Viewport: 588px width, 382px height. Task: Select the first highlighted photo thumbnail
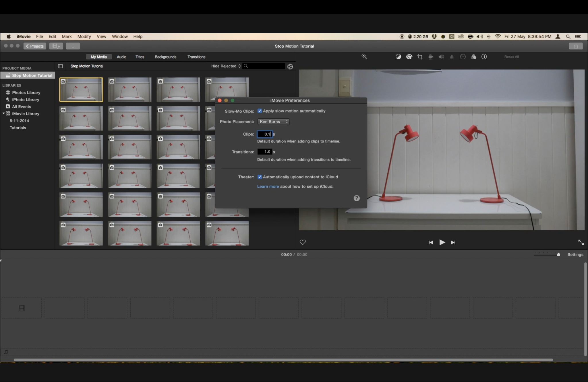coord(81,89)
